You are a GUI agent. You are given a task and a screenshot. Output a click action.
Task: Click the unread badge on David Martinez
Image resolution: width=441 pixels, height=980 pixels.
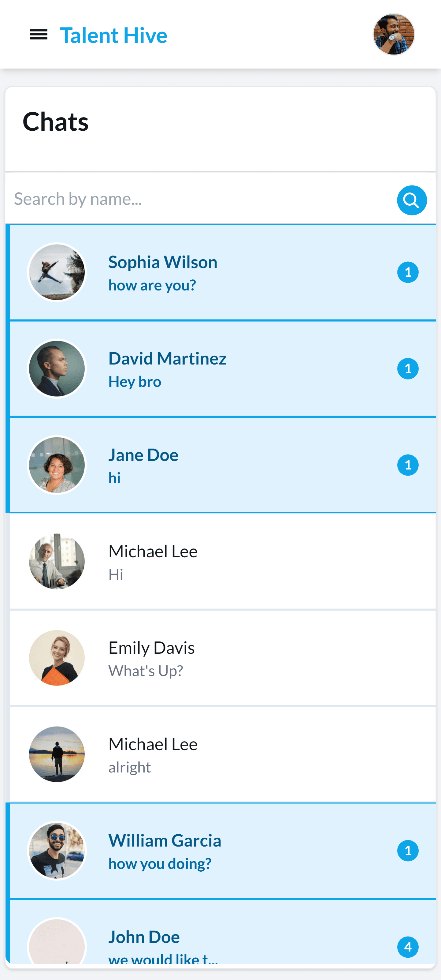tap(408, 368)
